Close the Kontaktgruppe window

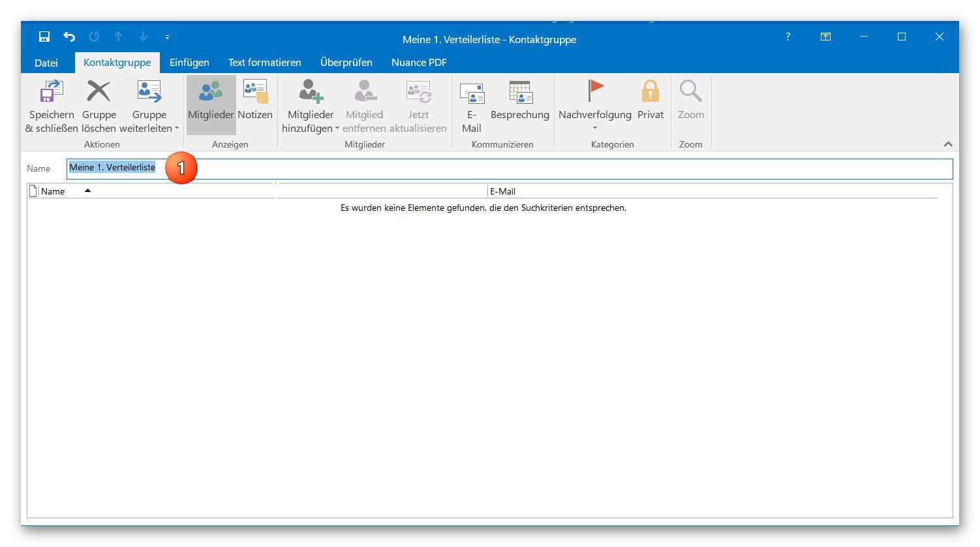940,37
